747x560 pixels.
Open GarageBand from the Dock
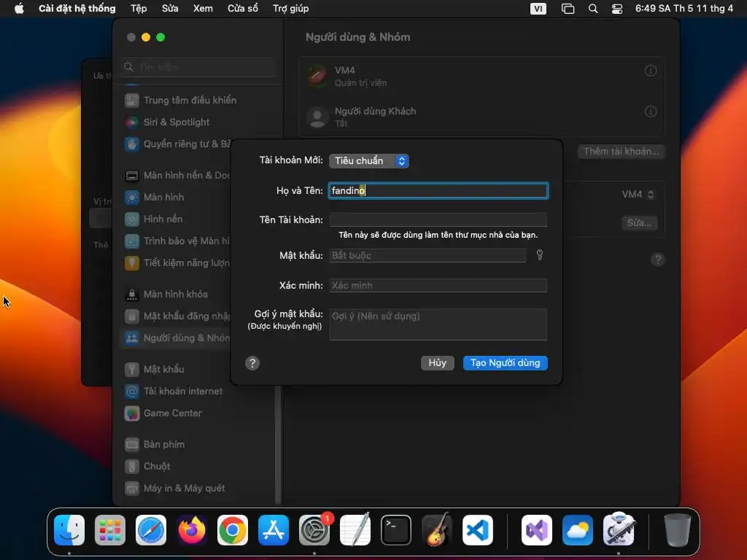pos(437,530)
